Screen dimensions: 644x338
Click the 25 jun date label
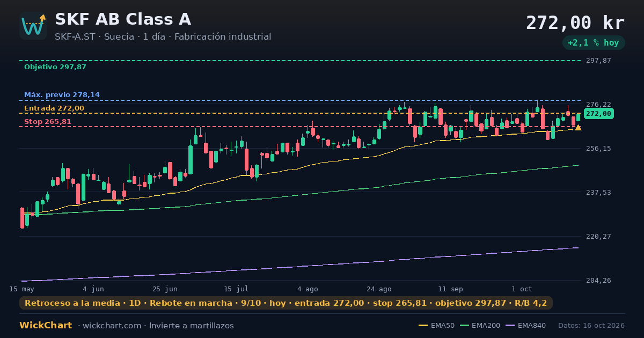click(x=165, y=289)
